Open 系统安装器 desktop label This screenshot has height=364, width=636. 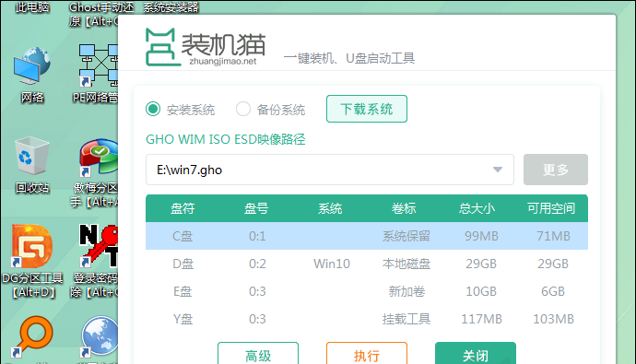pyautogui.click(x=171, y=6)
